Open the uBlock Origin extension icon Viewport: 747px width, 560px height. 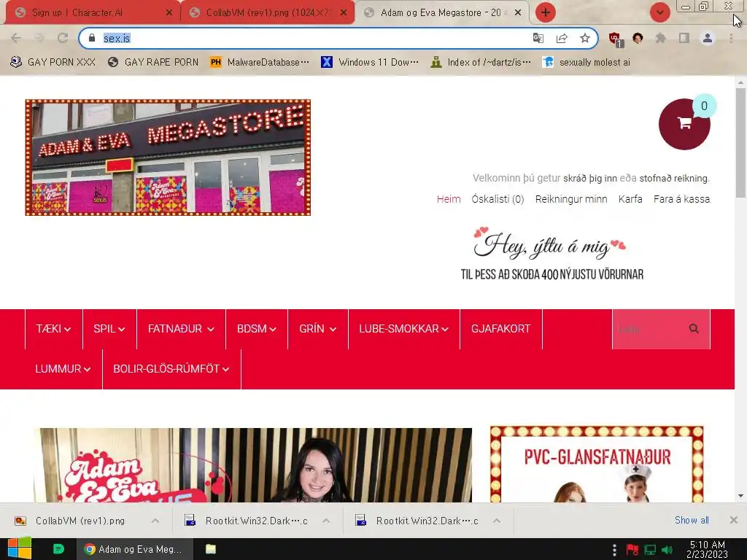point(616,39)
